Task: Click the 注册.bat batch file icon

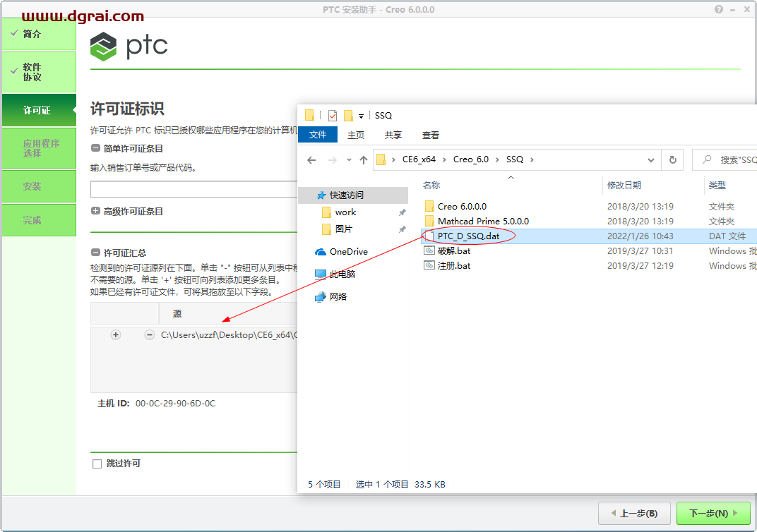Action: tap(429, 266)
